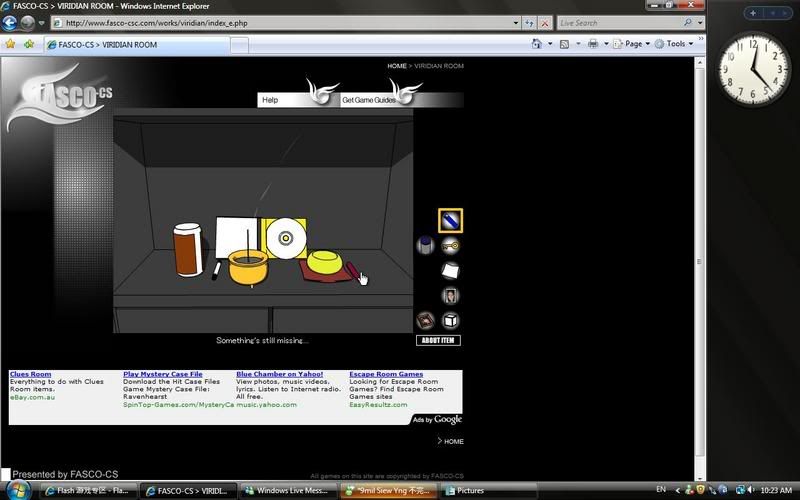Open the Help menu in game
This screenshot has width=800, height=500.
pyautogui.click(x=270, y=100)
